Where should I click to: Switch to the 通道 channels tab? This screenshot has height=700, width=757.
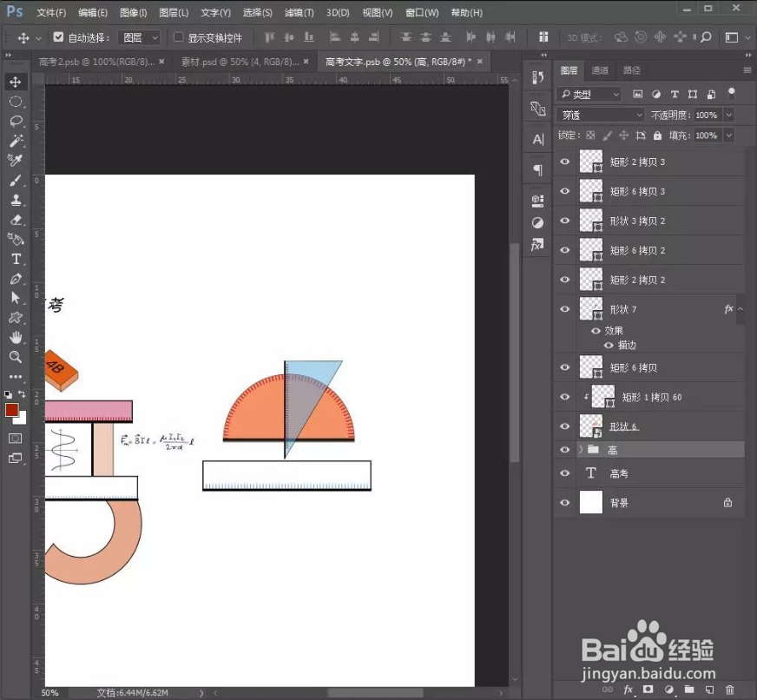[x=600, y=70]
